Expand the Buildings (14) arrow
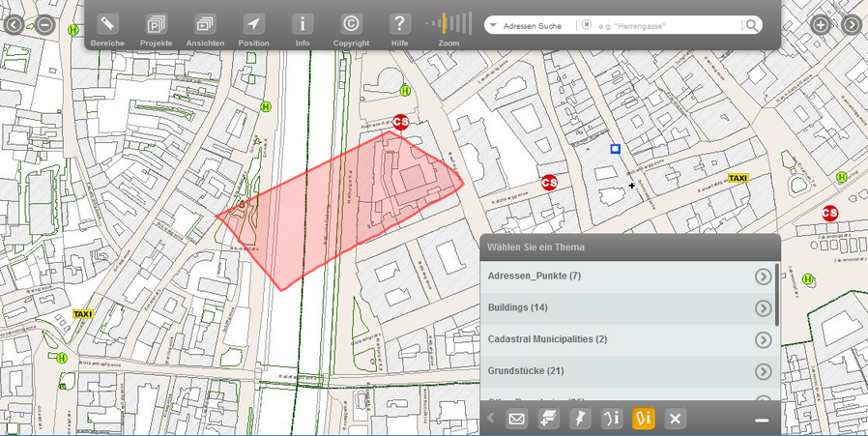Viewport: 868px width, 436px height. point(763,308)
